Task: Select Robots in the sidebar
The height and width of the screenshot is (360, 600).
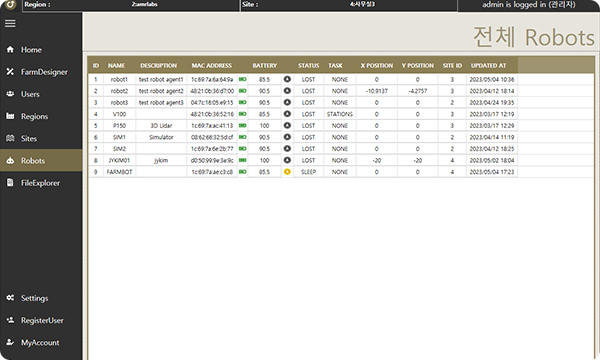Action: (41, 160)
